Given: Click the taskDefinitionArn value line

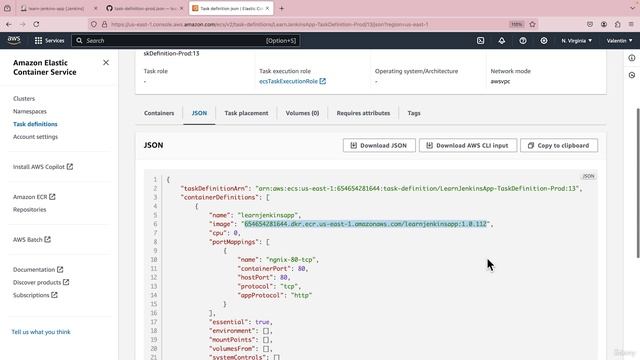Looking at the screenshot, I should pyautogui.click(x=417, y=188).
